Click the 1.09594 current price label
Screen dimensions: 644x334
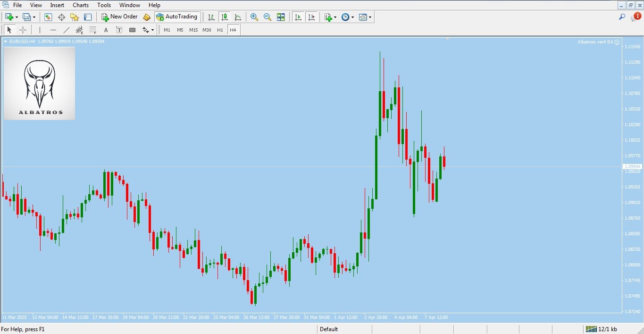coord(632,167)
